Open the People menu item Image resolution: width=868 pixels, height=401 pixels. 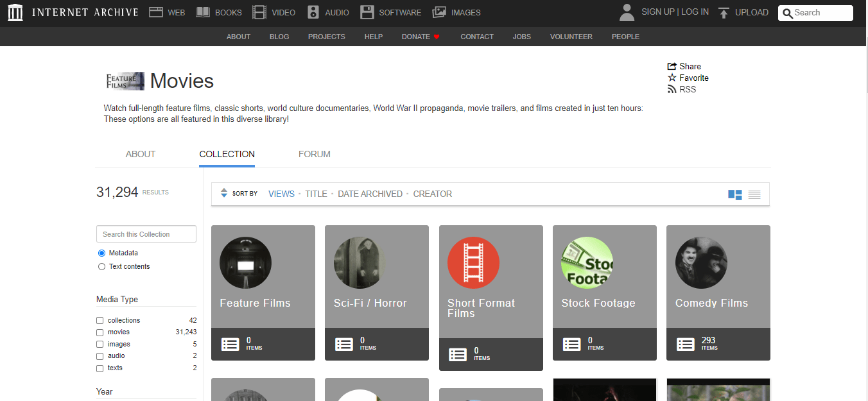[625, 37]
